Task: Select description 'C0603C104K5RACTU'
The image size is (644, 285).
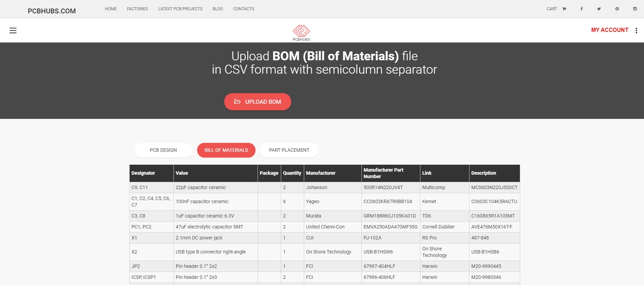Action: (x=494, y=201)
